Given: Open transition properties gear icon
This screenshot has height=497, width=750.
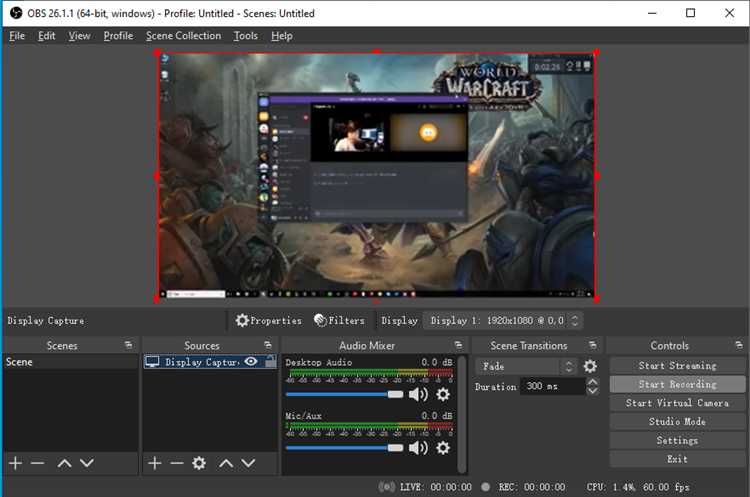Looking at the screenshot, I should click(x=590, y=366).
